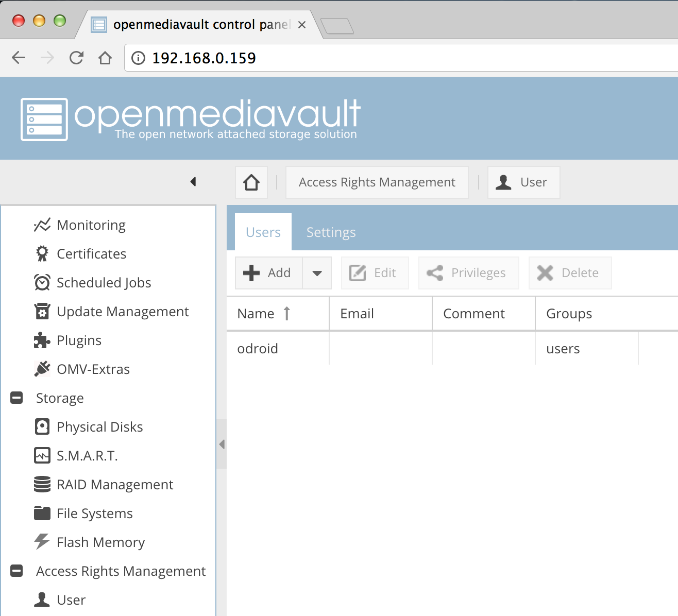Click the Delete button
The image size is (678, 616).
(x=570, y=273)
